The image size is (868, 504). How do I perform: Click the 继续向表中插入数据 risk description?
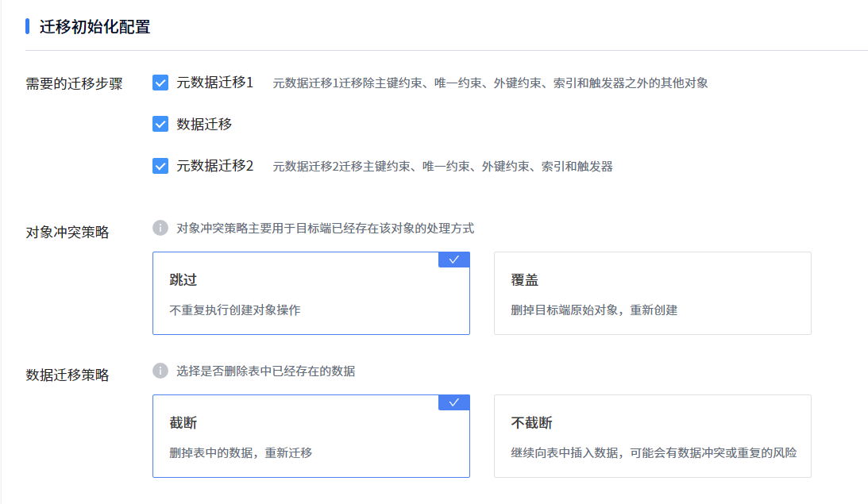pos(653,453)
